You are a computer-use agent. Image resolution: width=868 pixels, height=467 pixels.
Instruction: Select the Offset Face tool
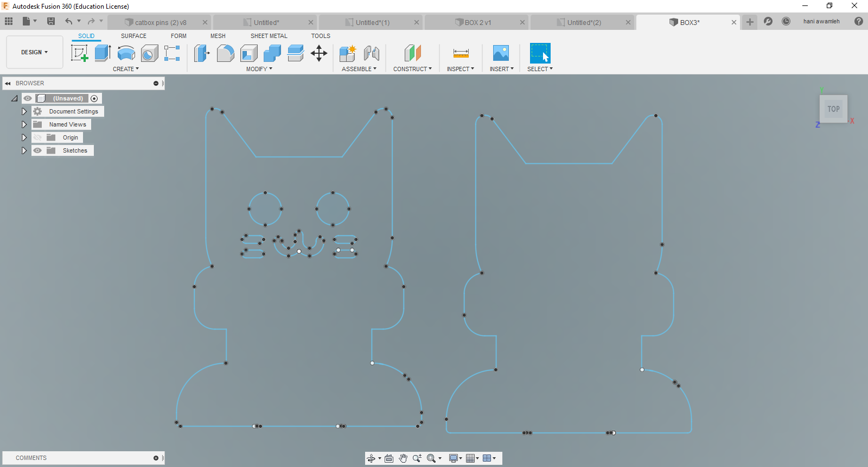(x=296, y=53)
